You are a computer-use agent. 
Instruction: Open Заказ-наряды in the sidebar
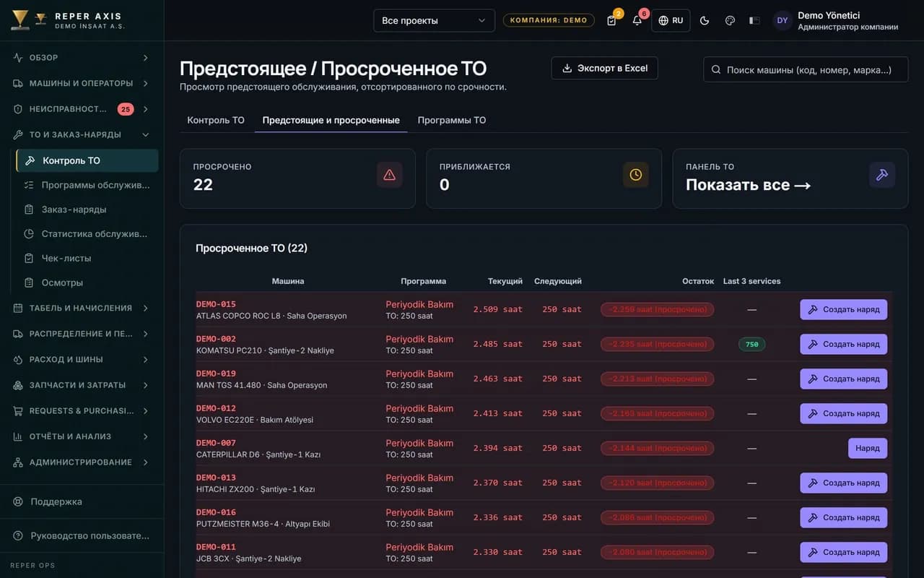coord(87,210)
